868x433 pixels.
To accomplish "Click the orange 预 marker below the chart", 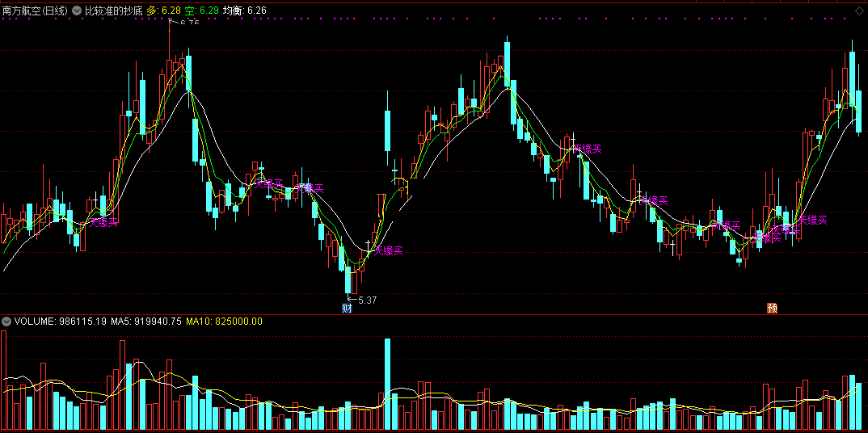I will click(772, 309).
